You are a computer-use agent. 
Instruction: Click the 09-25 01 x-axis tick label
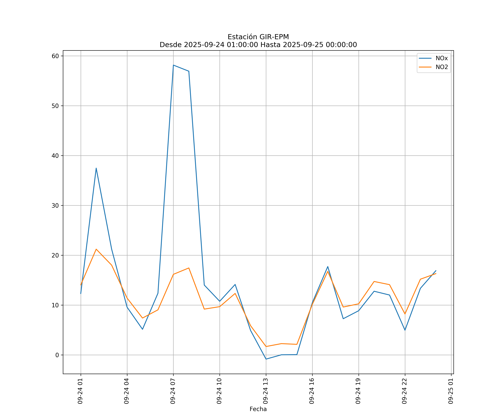pos(451,391)
